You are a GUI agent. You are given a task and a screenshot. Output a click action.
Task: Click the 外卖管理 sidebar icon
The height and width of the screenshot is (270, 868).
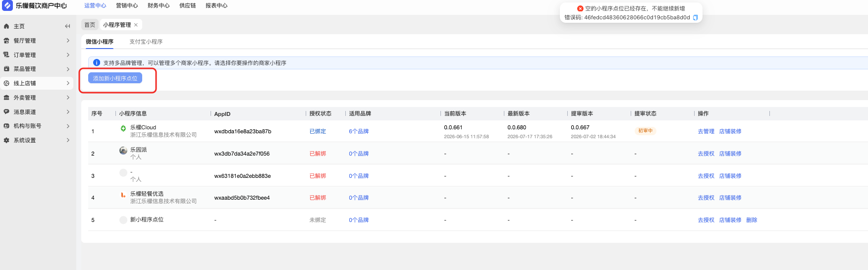pyautogui.click(x=6, y=98)
